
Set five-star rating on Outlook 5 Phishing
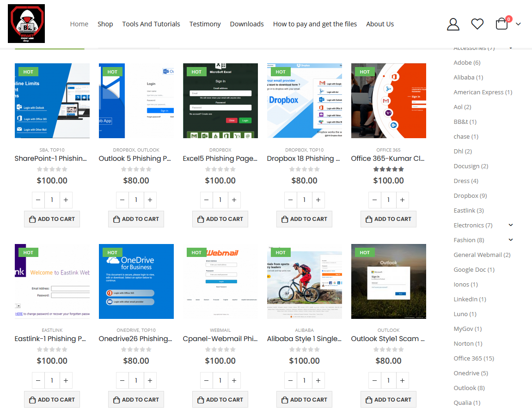pyautogui.click(x=149, y=169)
